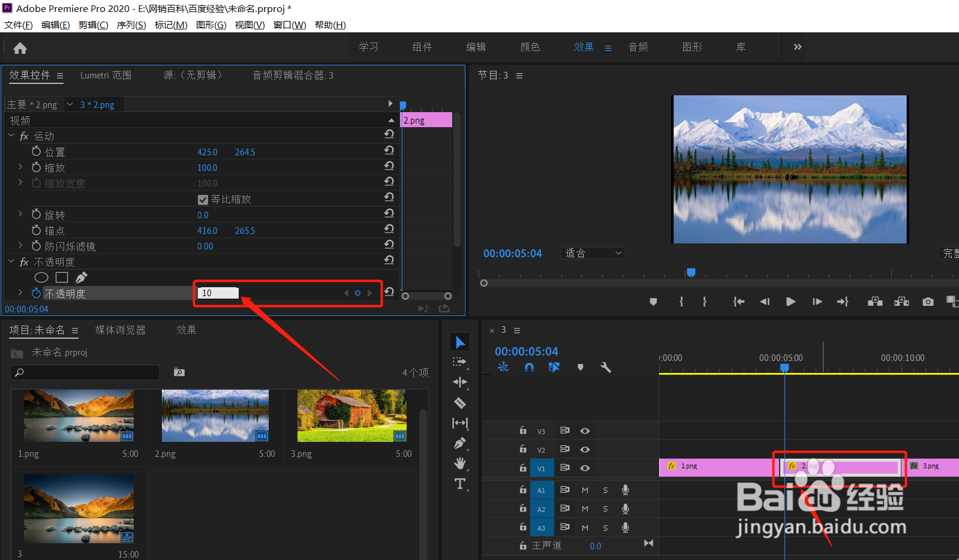Select the Hand tool

[460, 463]
